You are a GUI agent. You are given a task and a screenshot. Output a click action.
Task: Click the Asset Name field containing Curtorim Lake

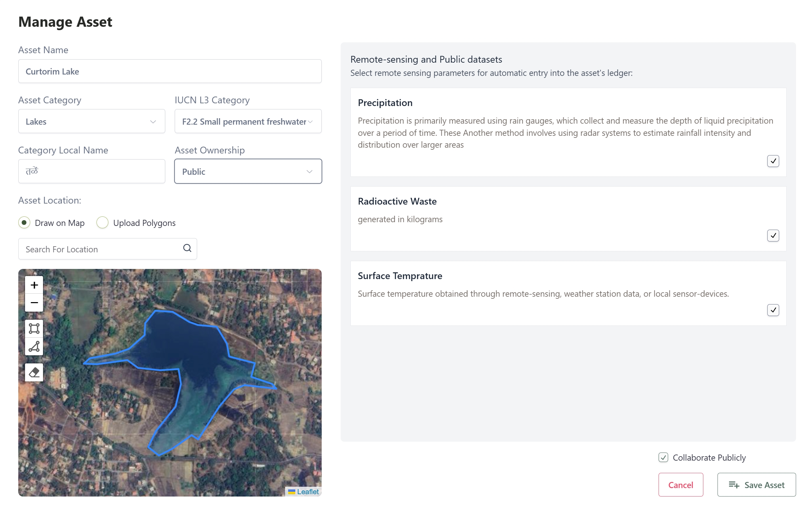[169, 71]
